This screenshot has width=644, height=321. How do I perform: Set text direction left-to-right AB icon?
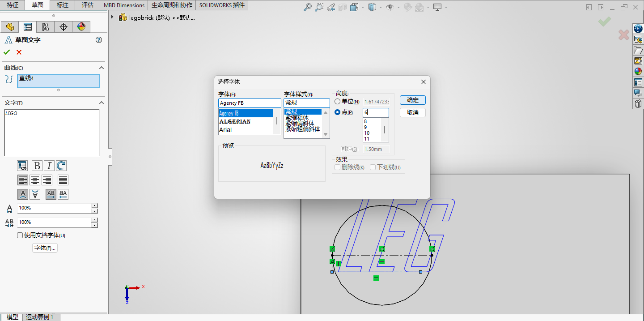click(51, 194)
